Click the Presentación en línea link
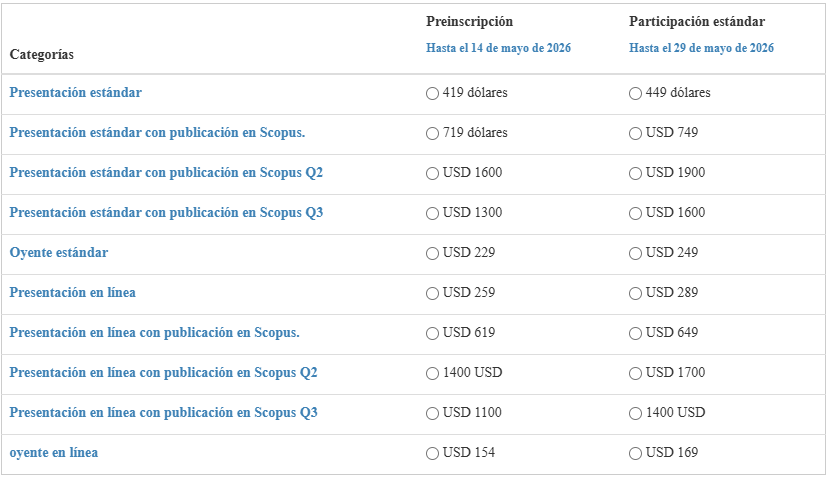This screenshot has height=478, width=828. point(73,293)
